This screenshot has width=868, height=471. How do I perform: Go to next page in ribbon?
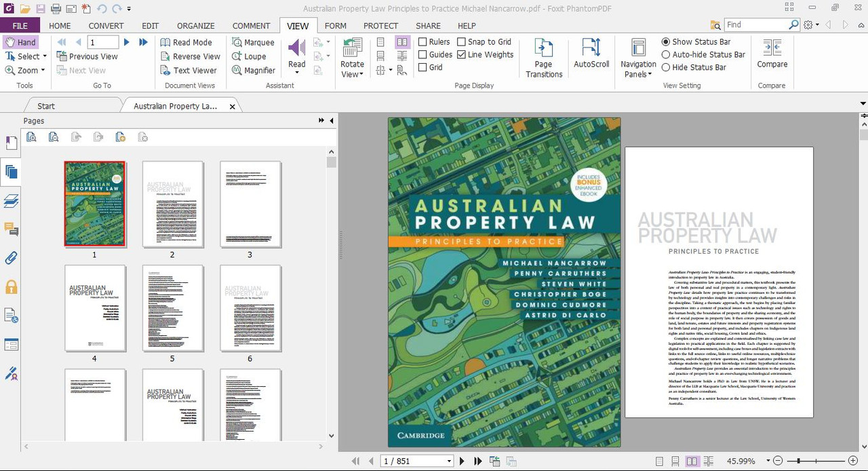click(126, 42)
